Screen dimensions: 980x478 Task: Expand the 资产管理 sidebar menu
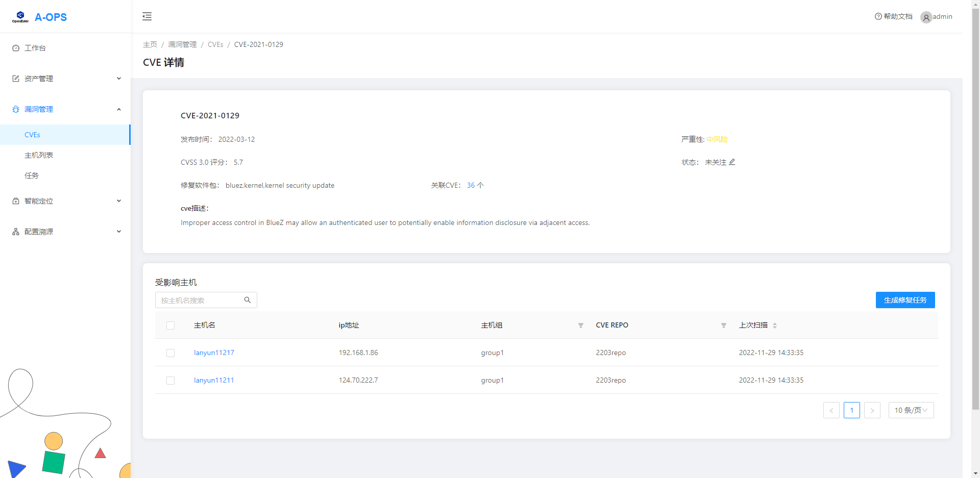click(65, 79)
